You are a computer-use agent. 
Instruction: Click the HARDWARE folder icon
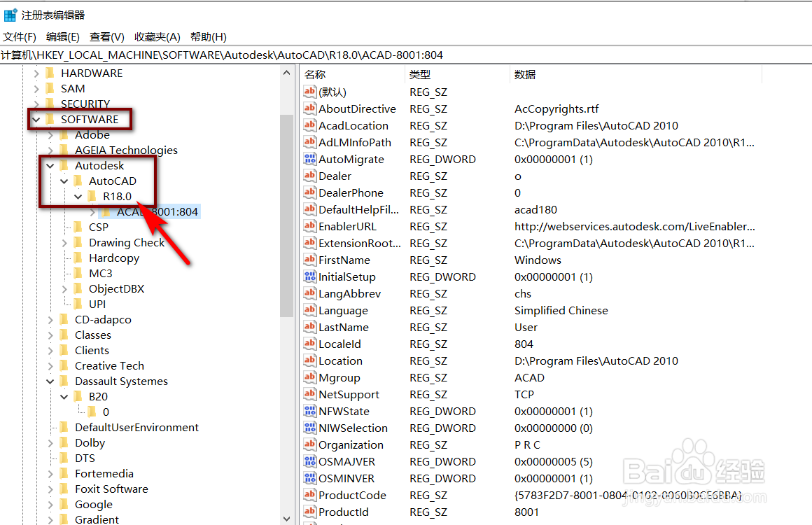pyautogui.click(x=50, y=73)
